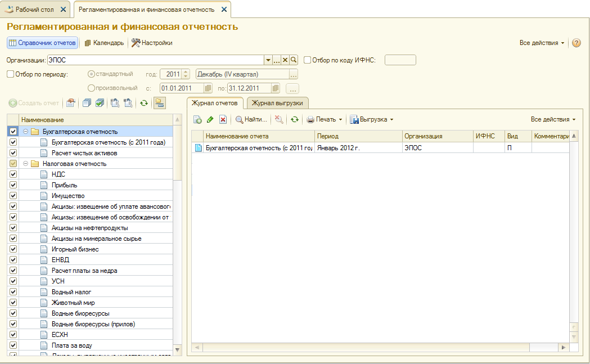The width and height of the screenshot is (590, 364).
Task: Select Игорный бизнес report in the tree
Action: coord(75,249)
